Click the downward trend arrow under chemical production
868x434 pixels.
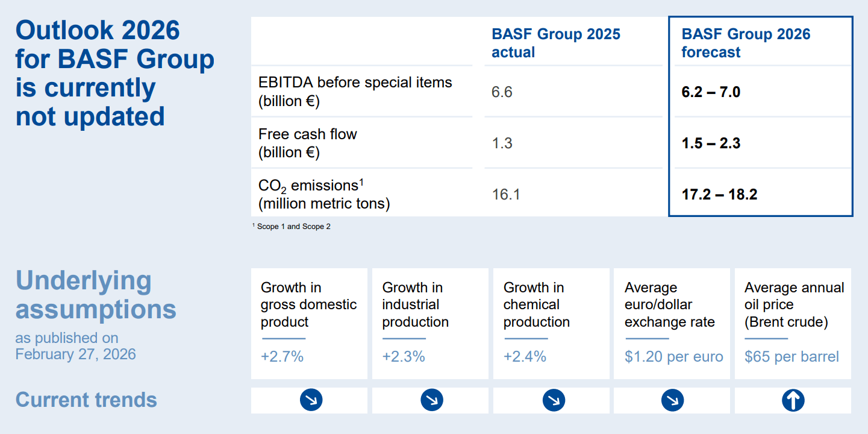tap(554, 400)
